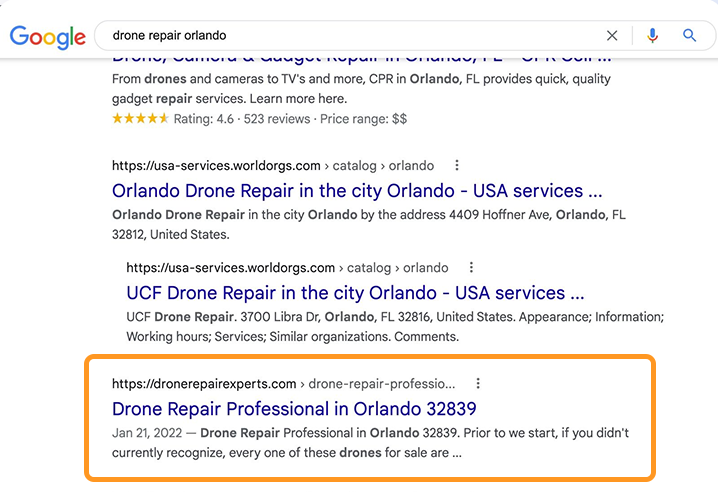Open "Drone Repair Professional in Orlando 32839" link
The width and height of the screenshot is (718, 492).
[294, 409]
